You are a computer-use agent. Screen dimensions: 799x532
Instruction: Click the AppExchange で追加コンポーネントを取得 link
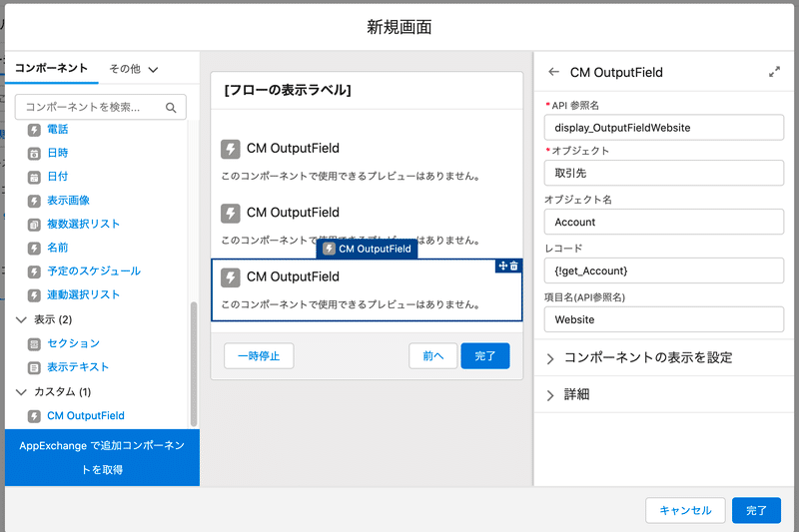click(102, 457)
